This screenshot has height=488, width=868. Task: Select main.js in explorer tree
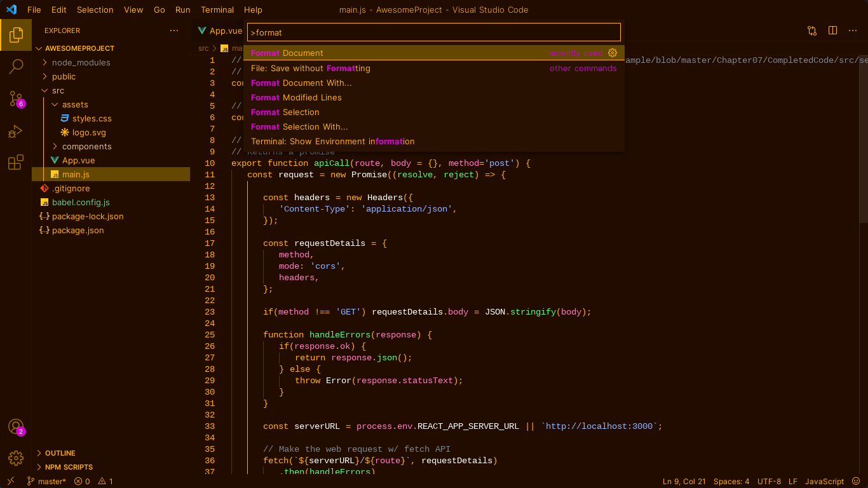(111, 174)
